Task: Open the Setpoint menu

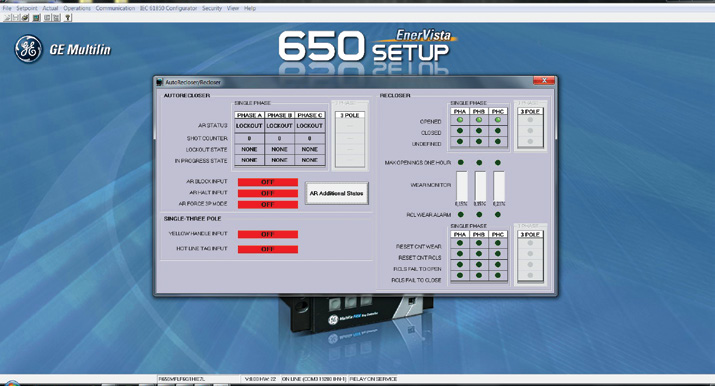Action: point(27,8)
